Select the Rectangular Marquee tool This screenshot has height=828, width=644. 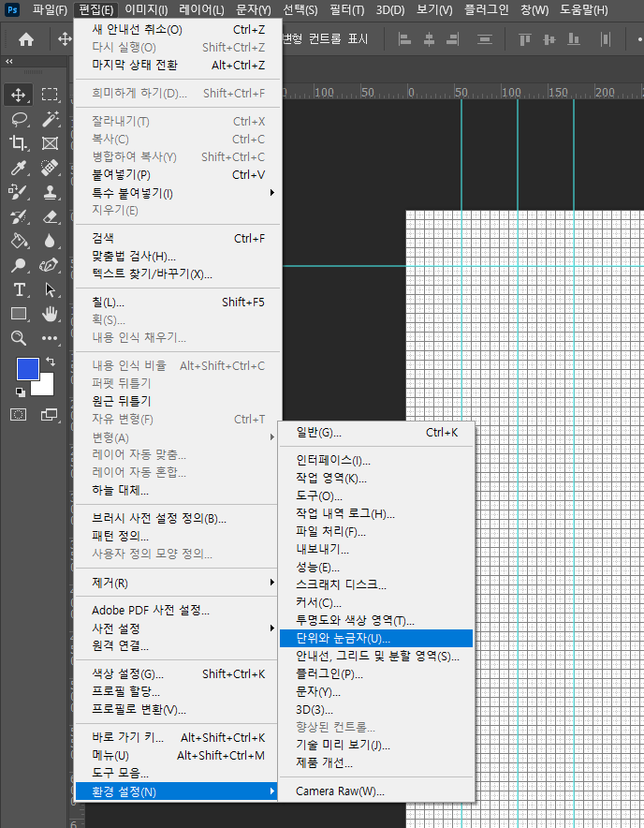click(50, 95)
